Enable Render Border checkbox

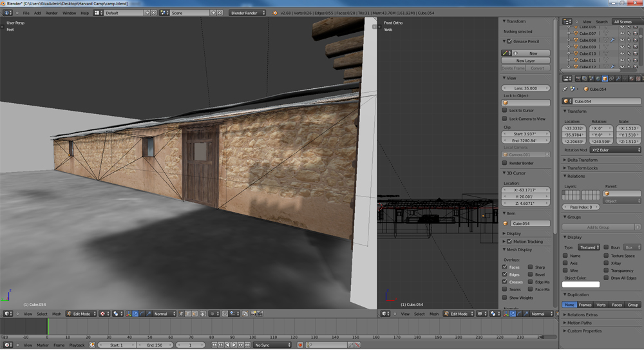click(505, 163)
